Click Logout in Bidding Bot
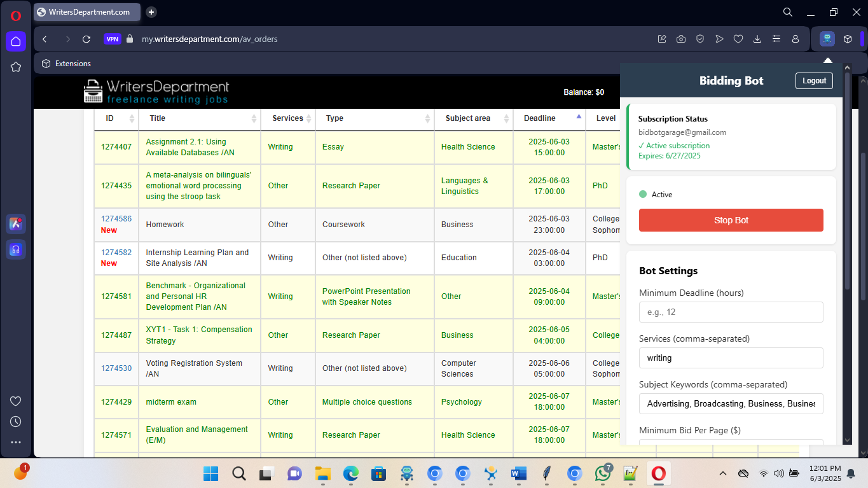 tap(814, 81)
